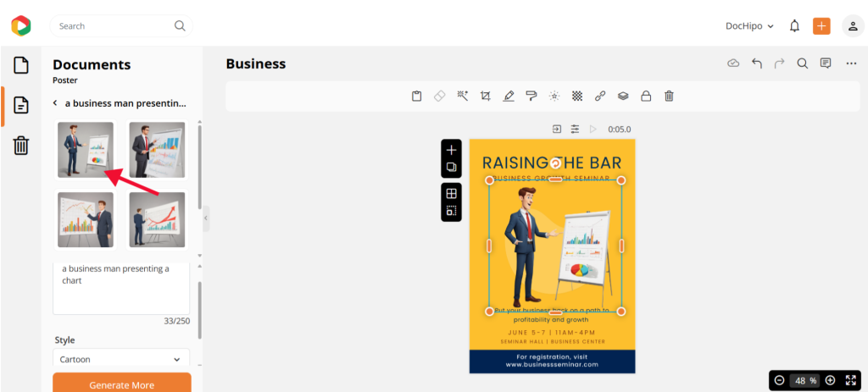Click the transparency checkerboard icon
The image size is (868, 392).
[577, 97]
